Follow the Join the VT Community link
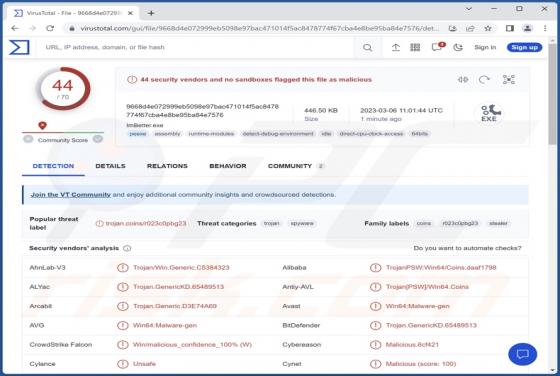Viewport: 560px width, 376px height. pos(71,195)
